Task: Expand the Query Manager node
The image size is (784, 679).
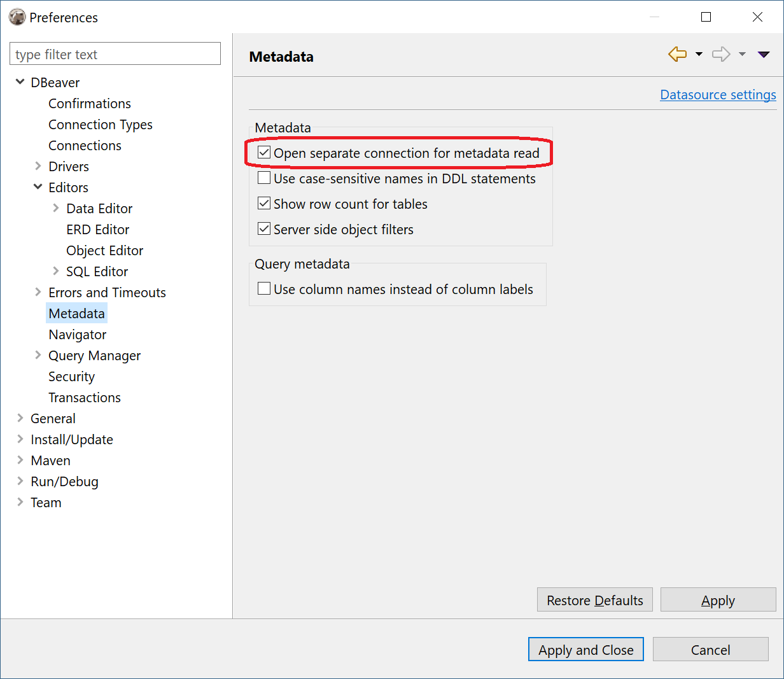Action: [38, 355]
